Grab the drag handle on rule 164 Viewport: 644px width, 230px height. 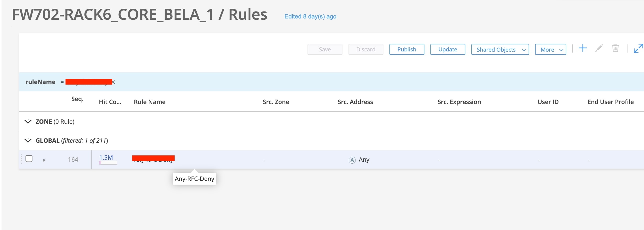[21, 159]
